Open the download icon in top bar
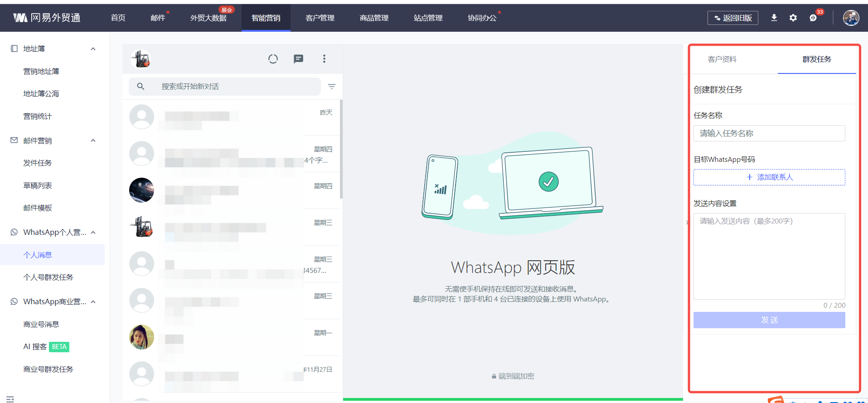Screen dimensions: 868x403 774,18
